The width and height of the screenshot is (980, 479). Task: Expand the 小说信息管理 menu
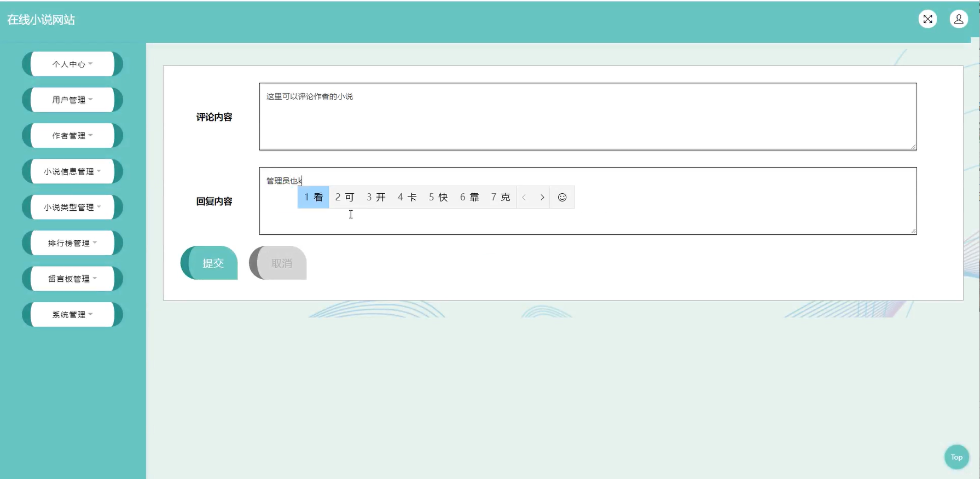pyautogui.click(x=72, y=171)
